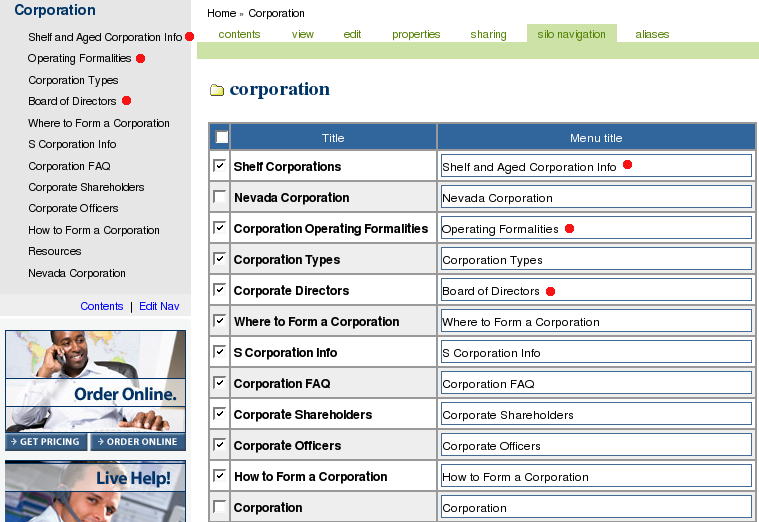
Task: Uncheck the Shelf Corporations checkbox
Action: pyautogui.click(x=220, y=166)
